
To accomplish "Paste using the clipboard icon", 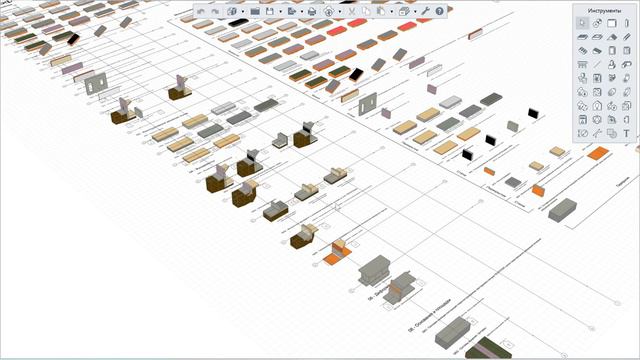I will click(381, 11).
